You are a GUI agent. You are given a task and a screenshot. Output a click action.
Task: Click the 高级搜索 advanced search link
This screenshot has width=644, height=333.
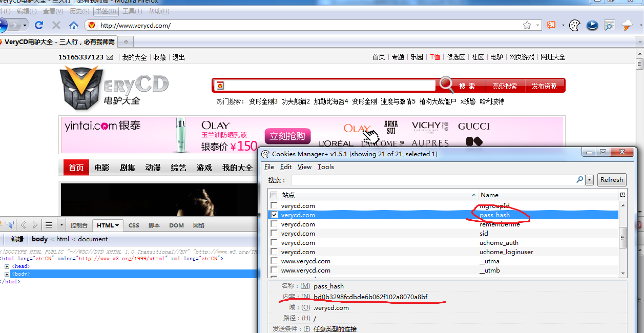tap(505, 86)
